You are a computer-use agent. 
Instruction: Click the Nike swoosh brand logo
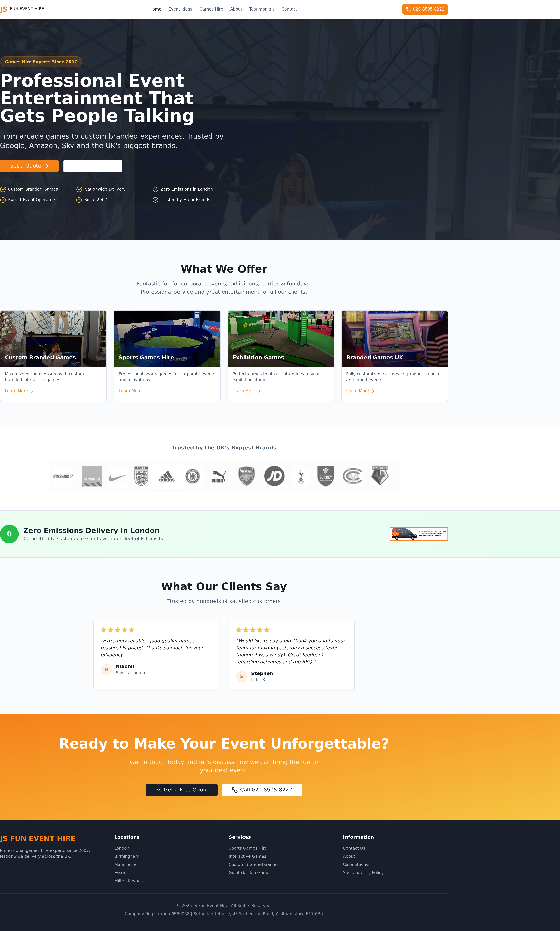click(x=118, y=477)
